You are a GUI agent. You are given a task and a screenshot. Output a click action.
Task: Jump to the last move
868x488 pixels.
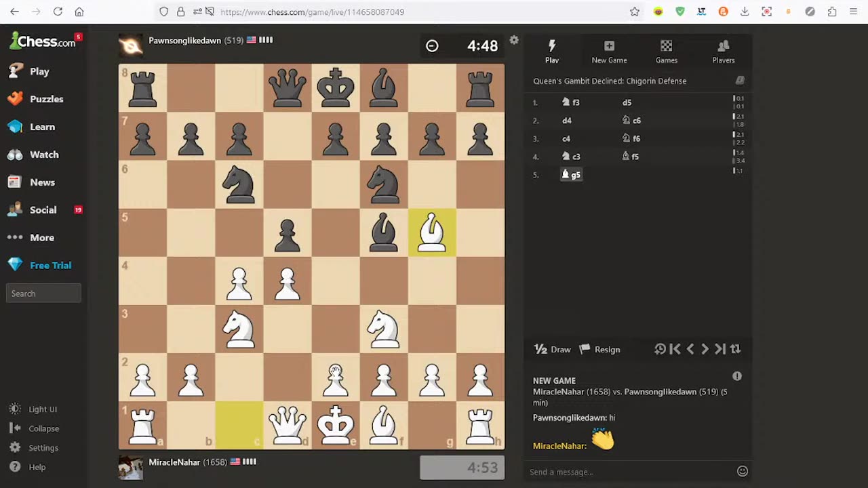pos(720,349)
